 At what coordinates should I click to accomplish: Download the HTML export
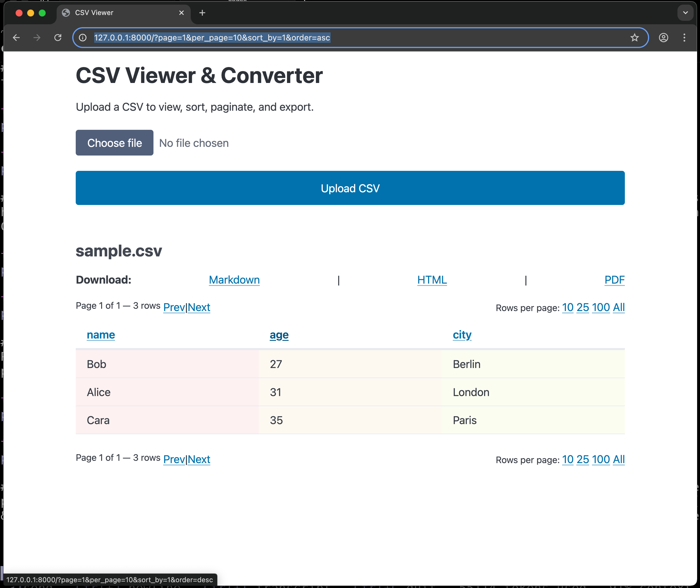(x=432, y=280)
